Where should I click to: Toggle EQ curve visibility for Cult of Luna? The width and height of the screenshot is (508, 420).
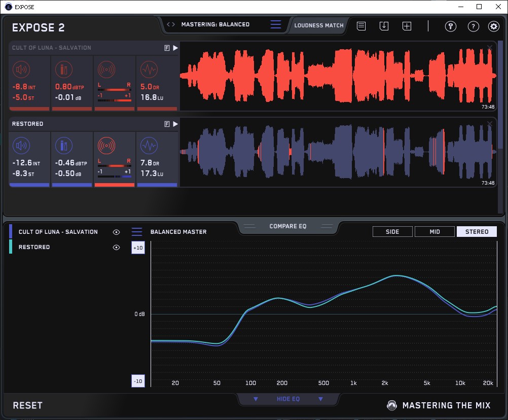tap(117, 232)
